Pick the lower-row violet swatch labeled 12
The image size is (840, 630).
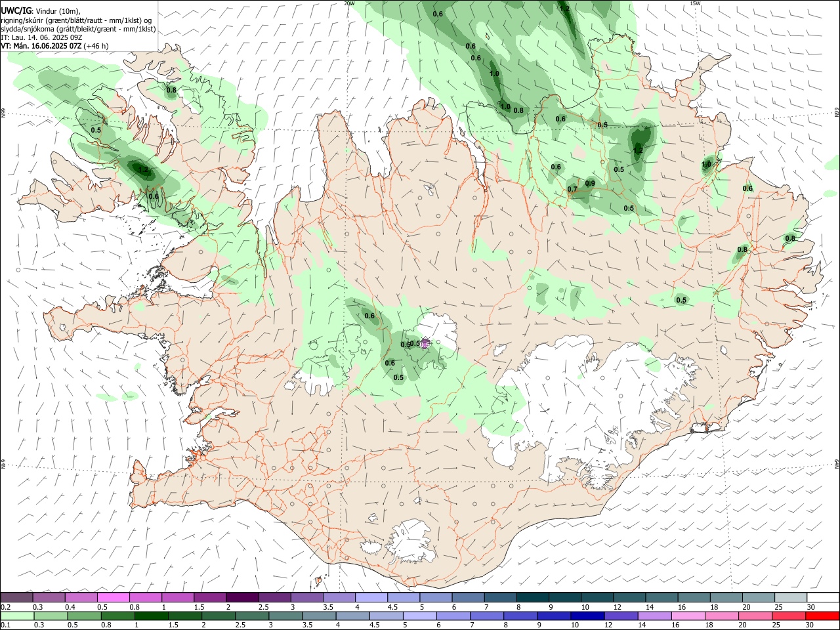click(x=621, y=616)
